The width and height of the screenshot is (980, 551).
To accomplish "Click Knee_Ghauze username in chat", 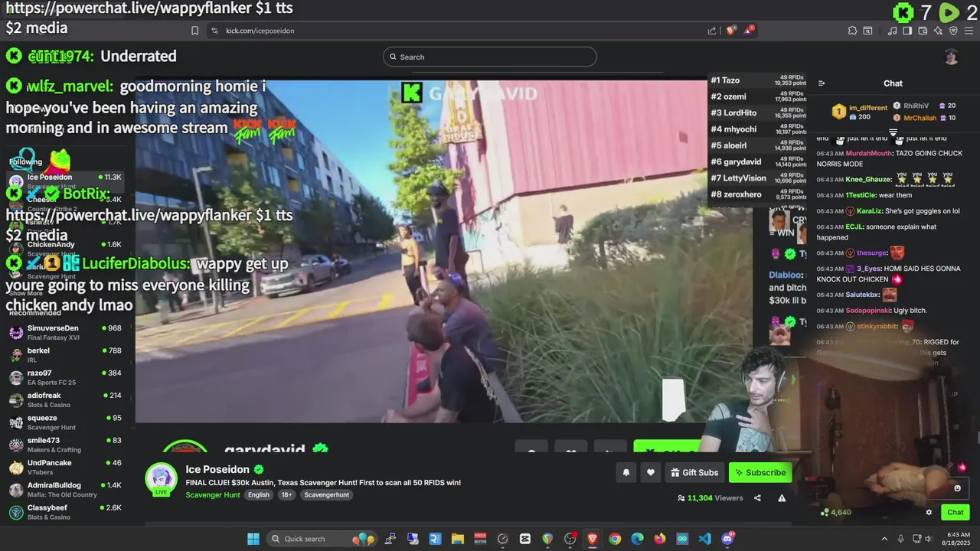I will coord(868,179).
